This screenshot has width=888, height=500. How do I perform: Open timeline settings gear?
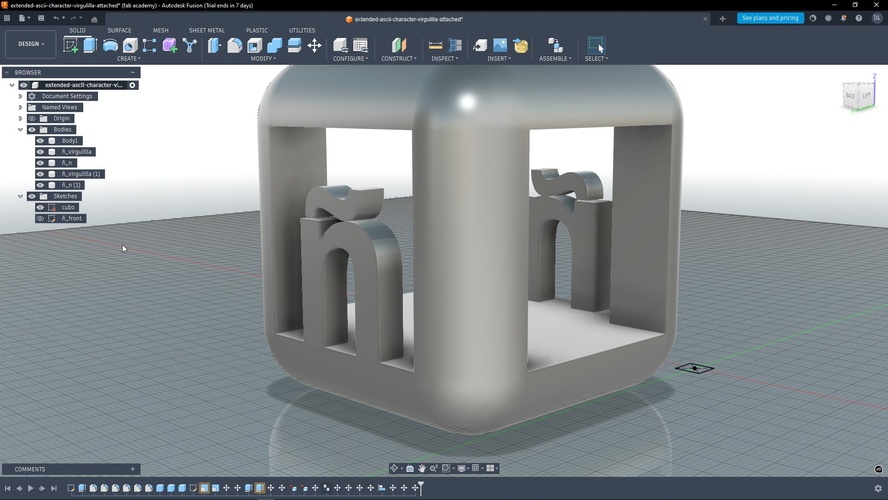point(878,488)
